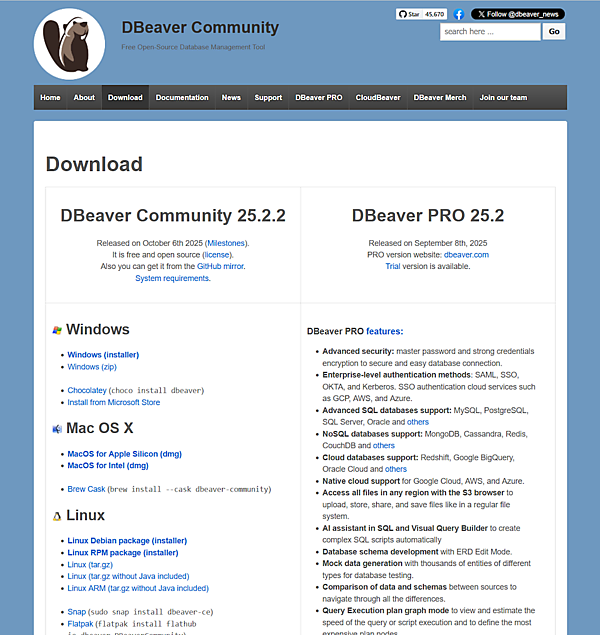The image size is (600, 635).
Task: Open Install from Microsoft Store link
Action: pos(113,403)
